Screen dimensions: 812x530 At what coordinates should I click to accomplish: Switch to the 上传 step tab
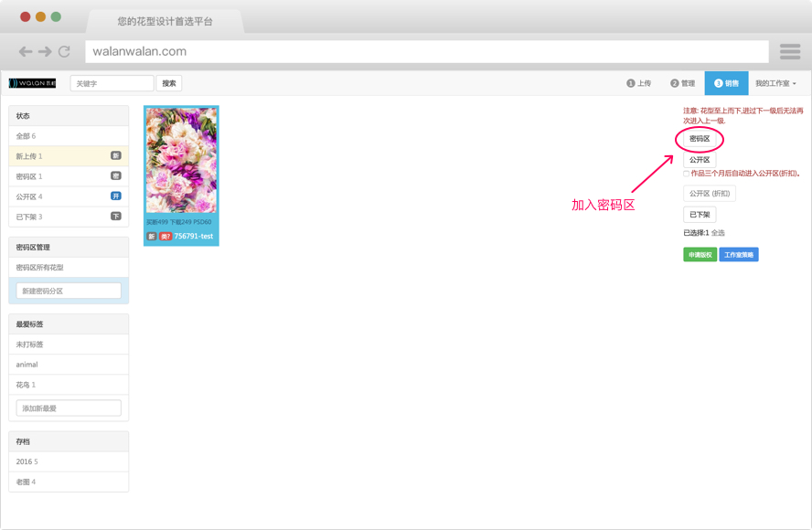[x=639, y=83]
